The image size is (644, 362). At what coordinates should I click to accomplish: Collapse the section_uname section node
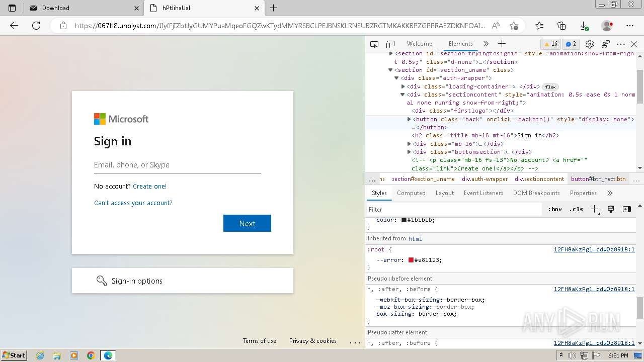(x=390, y=70)
